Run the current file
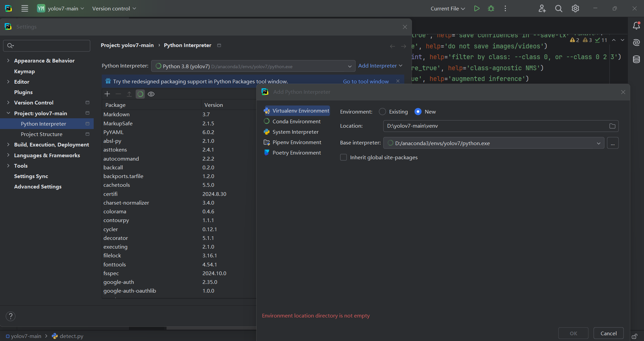This screenshot has height=341, width=644. coord(476,8)
